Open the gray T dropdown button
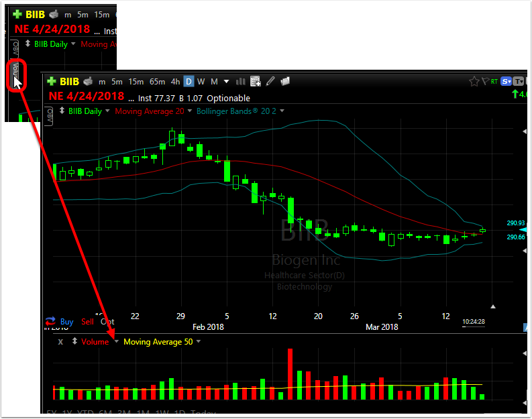Screen dimensions: 532x419 pos(518,81)
